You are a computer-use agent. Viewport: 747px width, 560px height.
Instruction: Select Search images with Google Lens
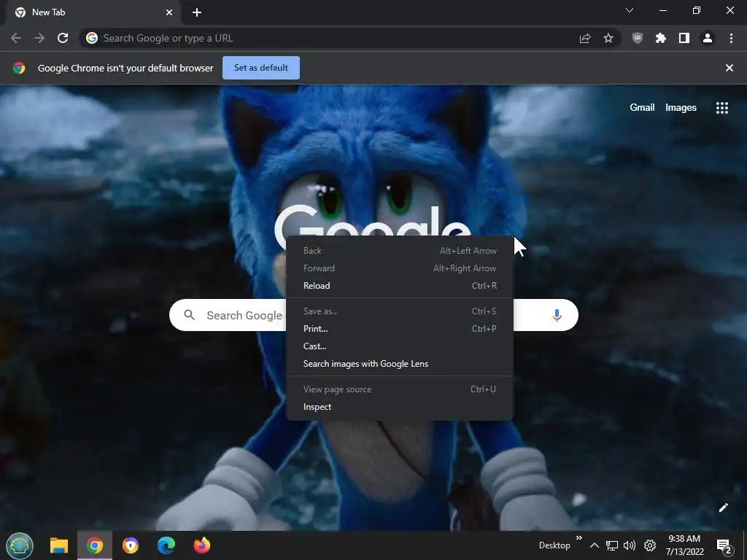pyautogui.click(x=400, y=364)
